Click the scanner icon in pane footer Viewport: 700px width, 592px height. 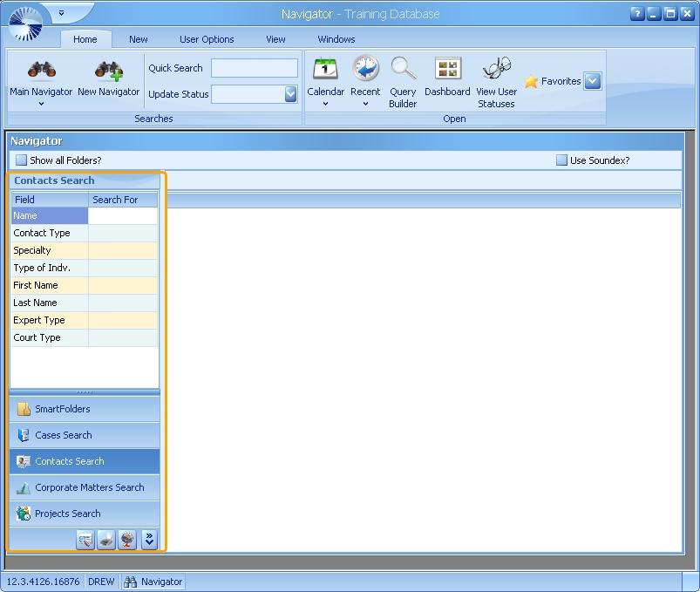106,540
